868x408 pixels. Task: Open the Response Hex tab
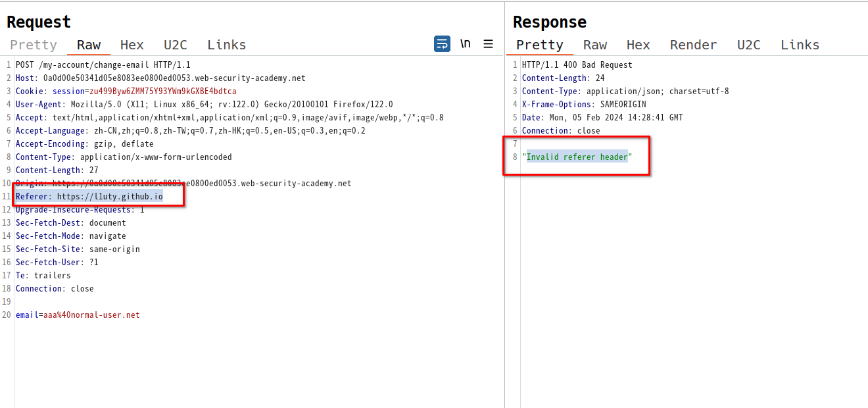pos(638,45)
